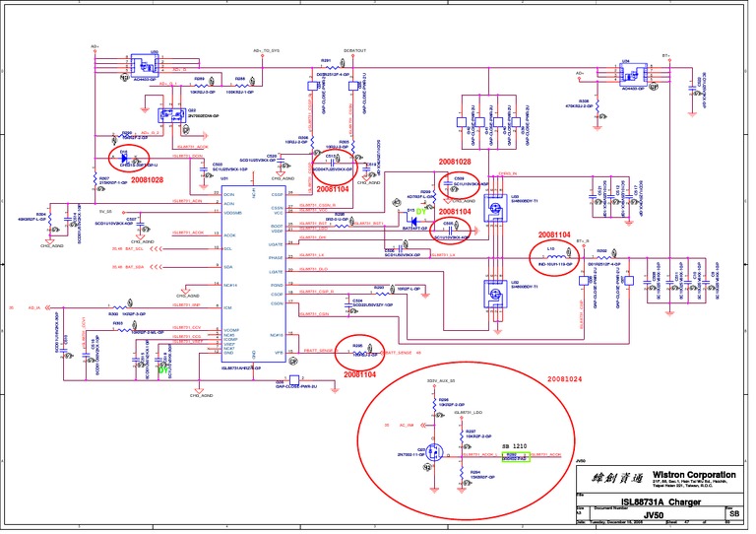The image size is (756, 534).
Task: Click the G38 gap-close jumper symbol
Action: pyautogui.click(x=293, y=379)
